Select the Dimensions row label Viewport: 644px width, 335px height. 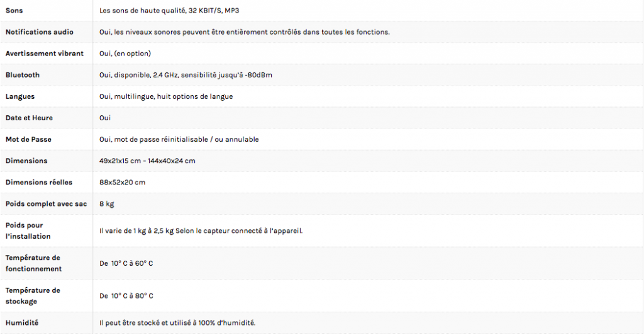pyautogui.click(x=26, y=161)
